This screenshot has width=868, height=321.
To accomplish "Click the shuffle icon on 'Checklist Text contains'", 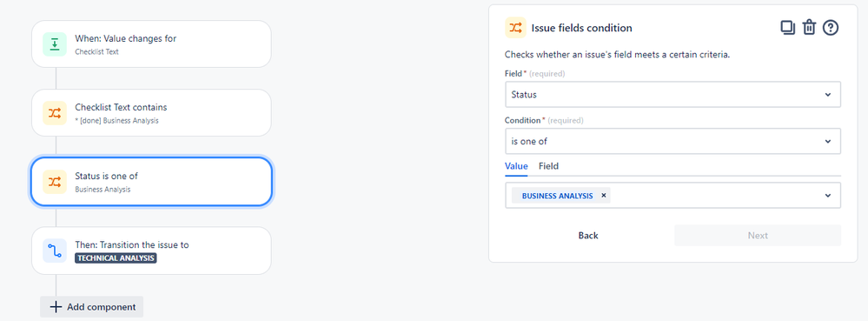I will [55, 113].
